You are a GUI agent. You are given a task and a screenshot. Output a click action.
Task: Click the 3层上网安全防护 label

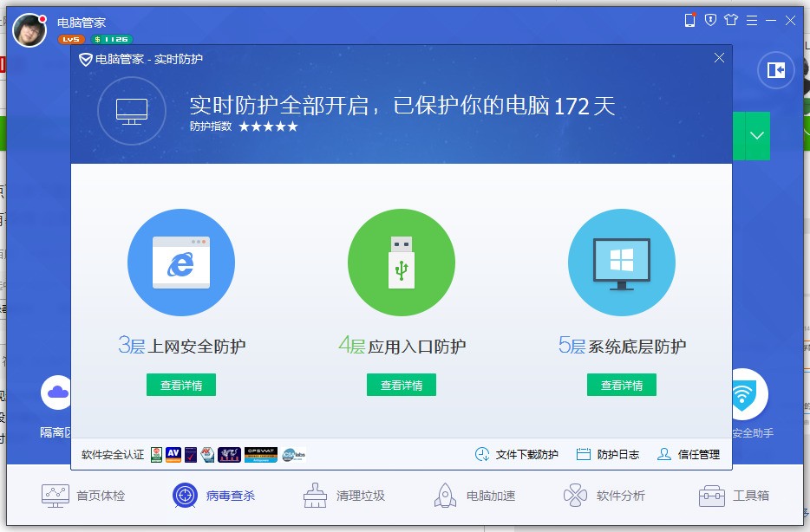coord(182,345)
